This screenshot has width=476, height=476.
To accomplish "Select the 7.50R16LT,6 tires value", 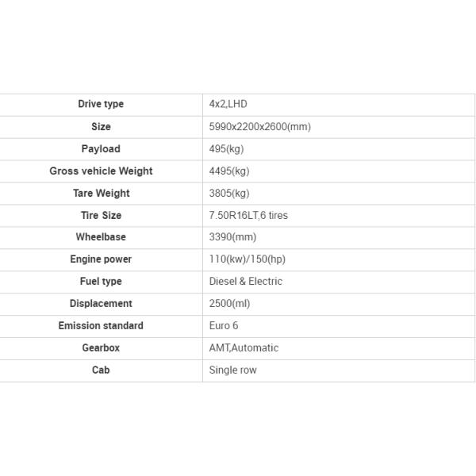I will (x=248, y=215).
